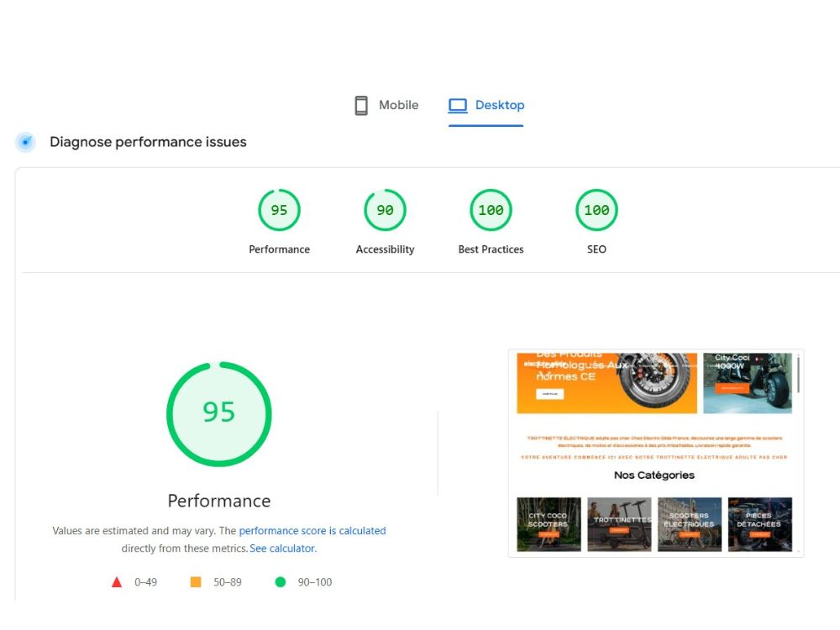Viewport: 840px width, 630px height.
Task: Click the desktop monitor icon
Action: tap(458, 105)
